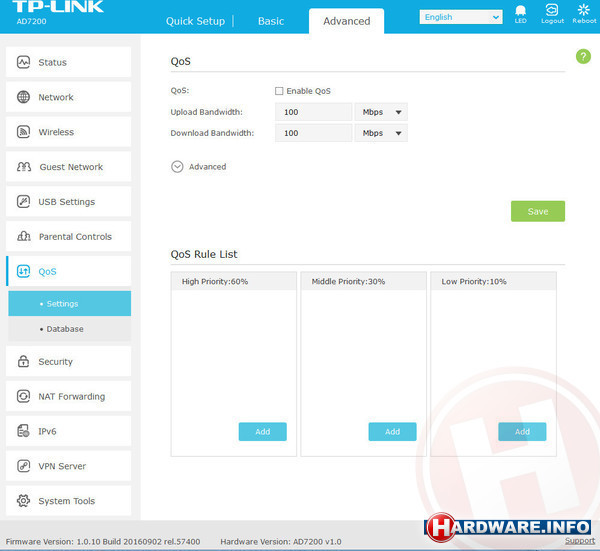The image size is (600, 551).
Task: Open Download Bandwidth Mbps unit dropdown
Action: (381, 133)
